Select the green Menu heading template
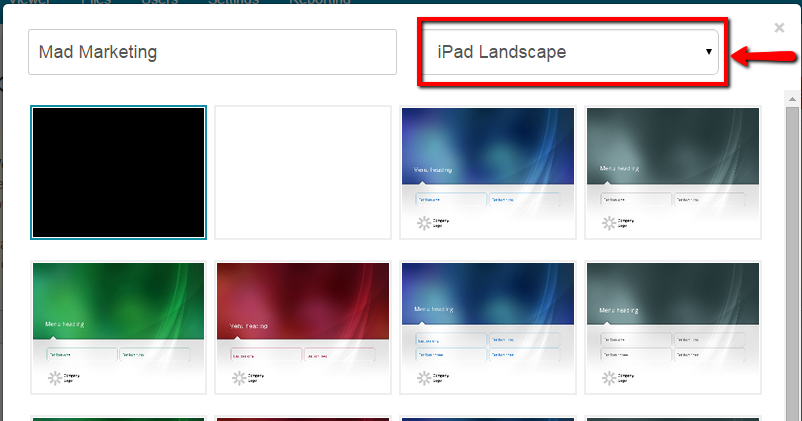 [x=119, y=328]
